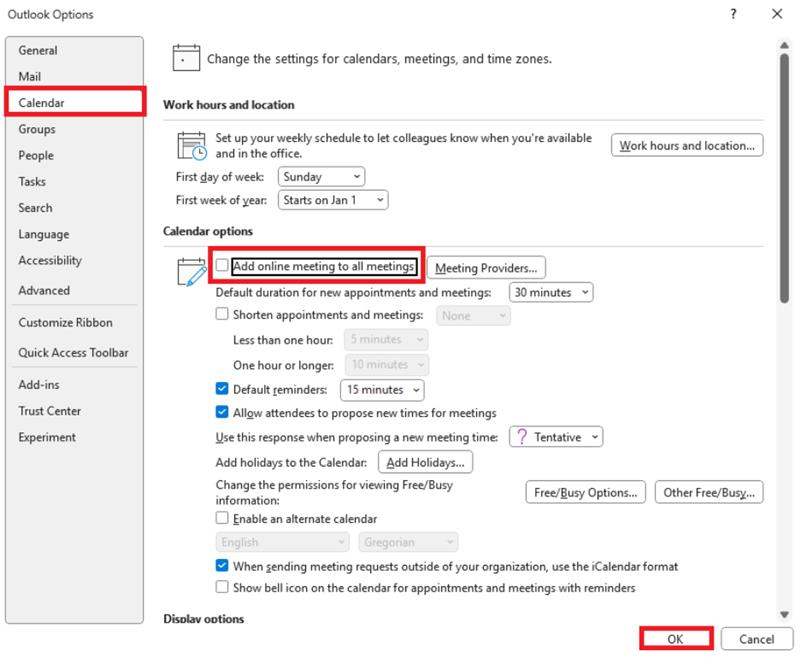
Task: Confirm with the OK button
Action: [676, 639]
